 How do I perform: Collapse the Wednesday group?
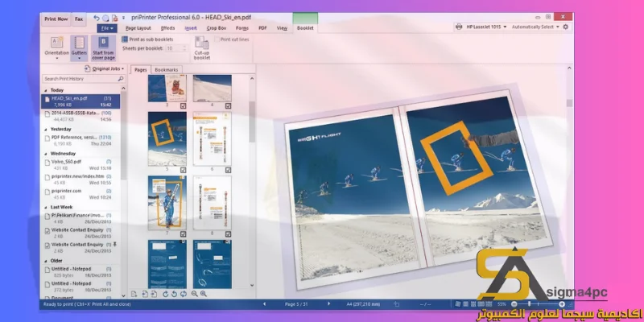tap(45, 154)
